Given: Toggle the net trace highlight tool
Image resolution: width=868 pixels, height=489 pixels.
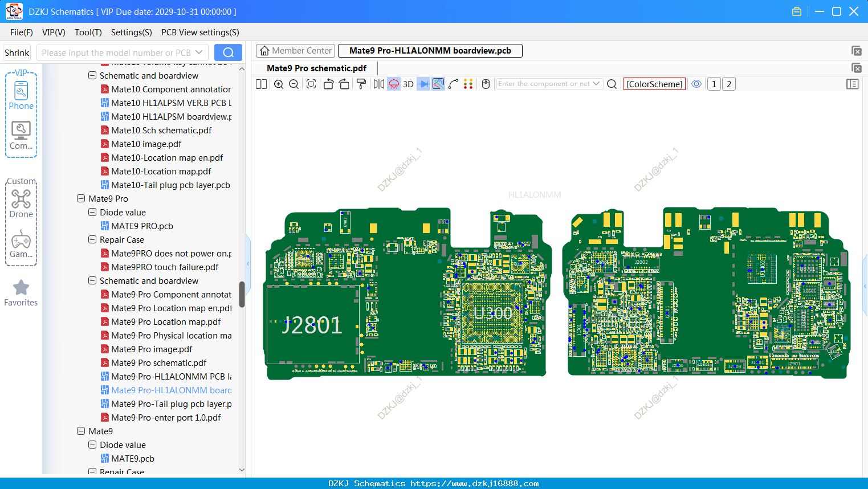Looking at the screenshot, I should click(x=438, y=84).
